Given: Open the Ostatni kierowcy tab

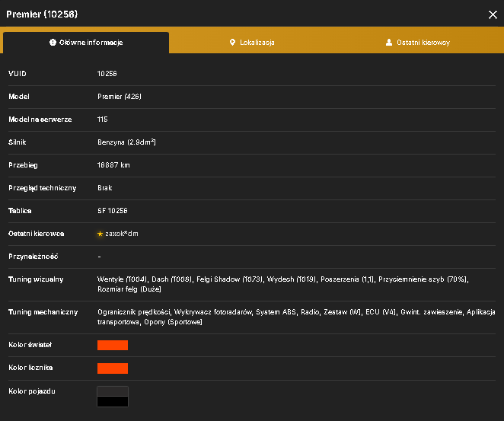Looking at the screenshot, I should [x=417, y=43].
